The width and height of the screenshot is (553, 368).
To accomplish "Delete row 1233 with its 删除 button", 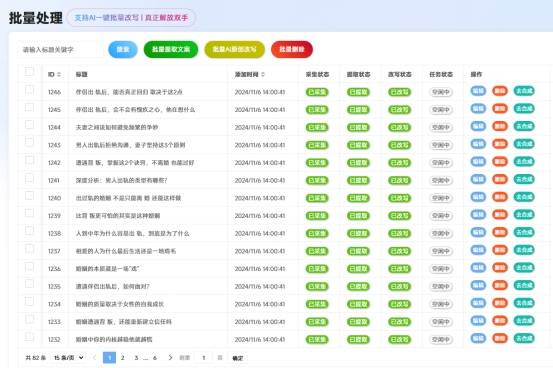I will (500, 321).
